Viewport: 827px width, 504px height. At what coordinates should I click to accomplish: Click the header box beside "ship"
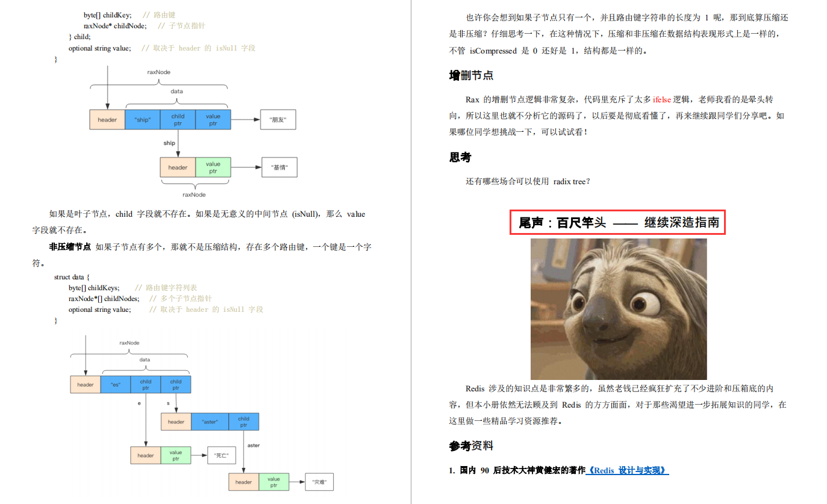point(107,120)
